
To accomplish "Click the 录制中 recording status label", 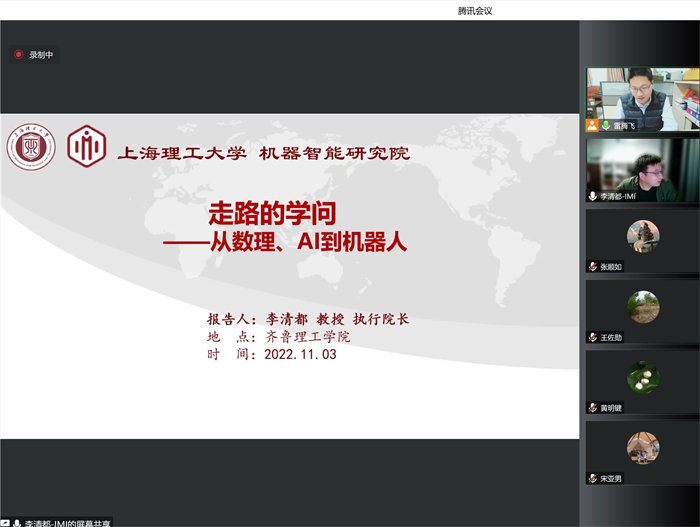I will click(41, 55).
